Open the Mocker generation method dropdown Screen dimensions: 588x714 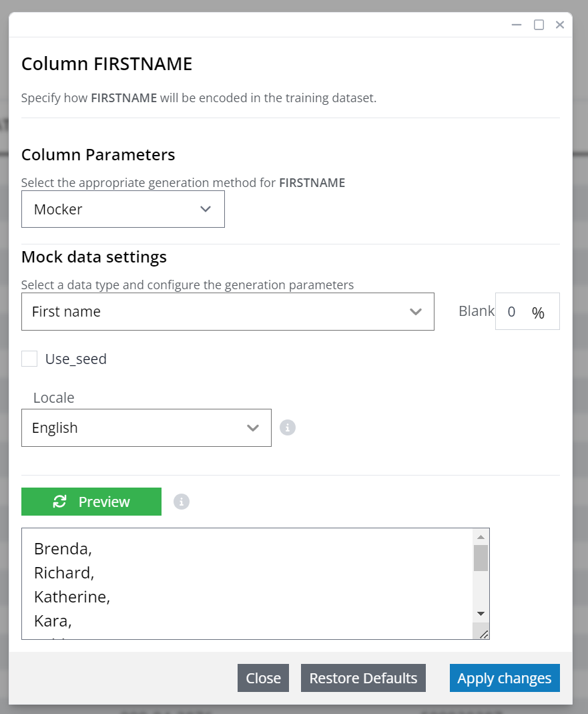tap(123, 209)
